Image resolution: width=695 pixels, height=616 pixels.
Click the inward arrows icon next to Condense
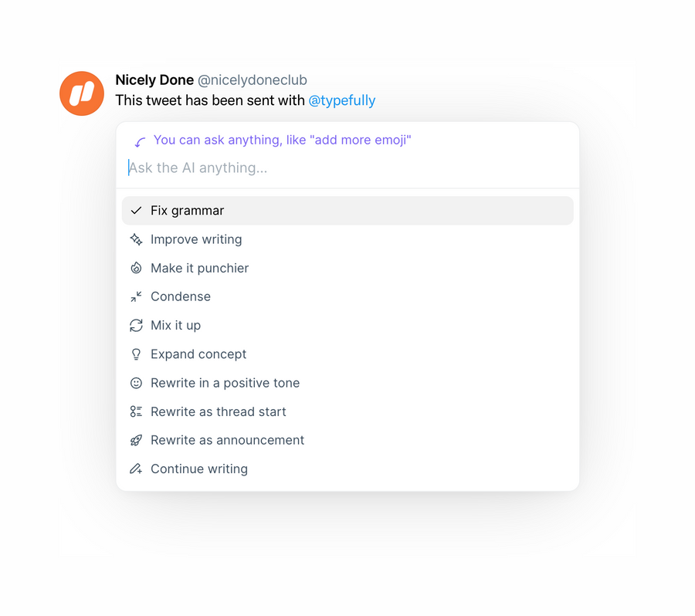click(137, 296)
